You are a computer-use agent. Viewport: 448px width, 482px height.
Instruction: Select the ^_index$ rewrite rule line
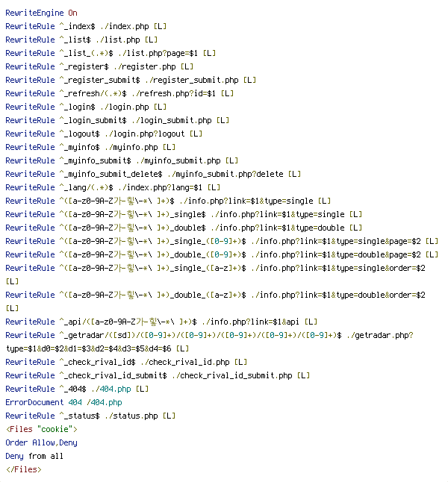point(86,26)
